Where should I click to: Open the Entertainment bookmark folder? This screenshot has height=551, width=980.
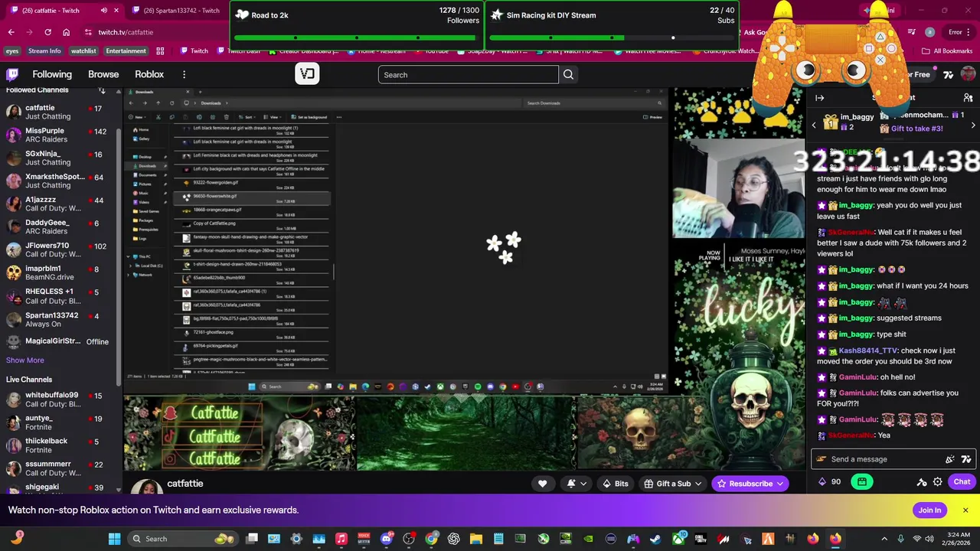pyautogui.click(x=126, y=51)
